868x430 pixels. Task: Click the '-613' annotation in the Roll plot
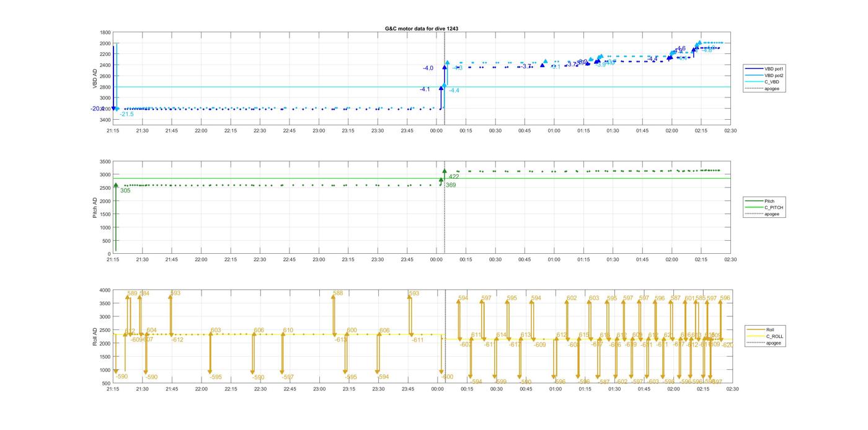click(340, 339)
